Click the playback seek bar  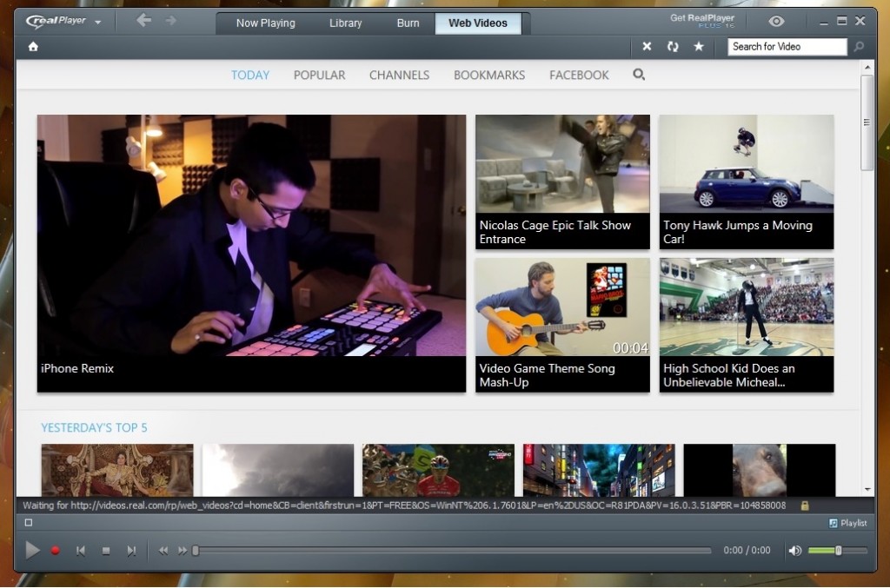click(x=452, y=551)
